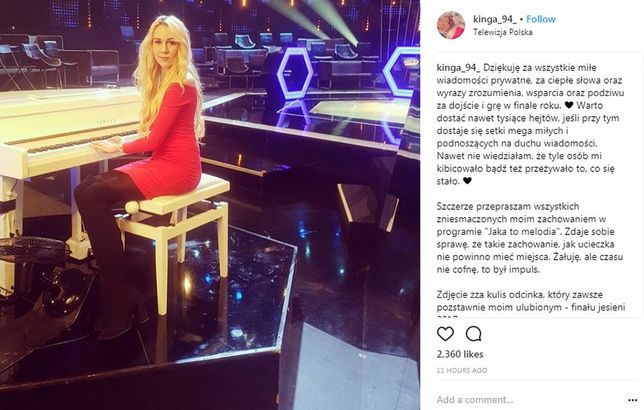
Task: Like the post with the heart icon
Action: [445, 334]
